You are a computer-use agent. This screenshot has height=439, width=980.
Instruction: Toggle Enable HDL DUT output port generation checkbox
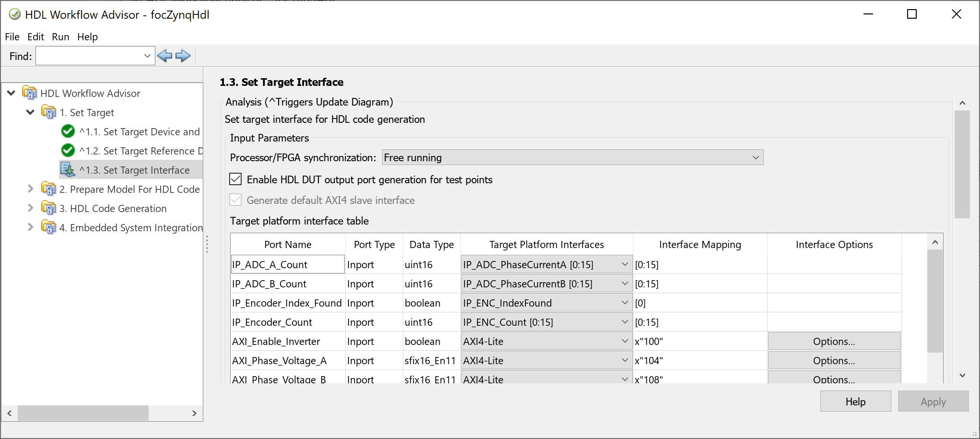235,179
